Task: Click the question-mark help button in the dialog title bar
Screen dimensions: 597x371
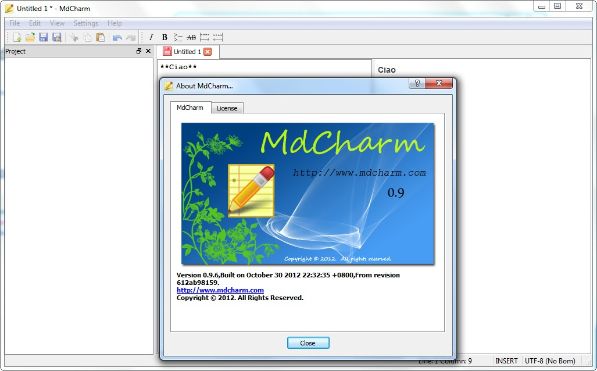Action: pos(417,83)
